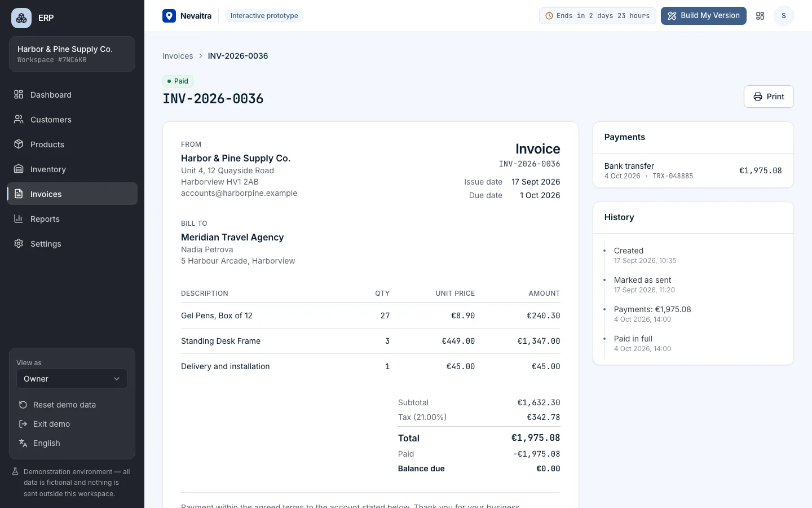Click the Ends in 2 days 23 hours badge
Image resolution: width=812 pixels, height=508 pixels.
click(598, 16)
